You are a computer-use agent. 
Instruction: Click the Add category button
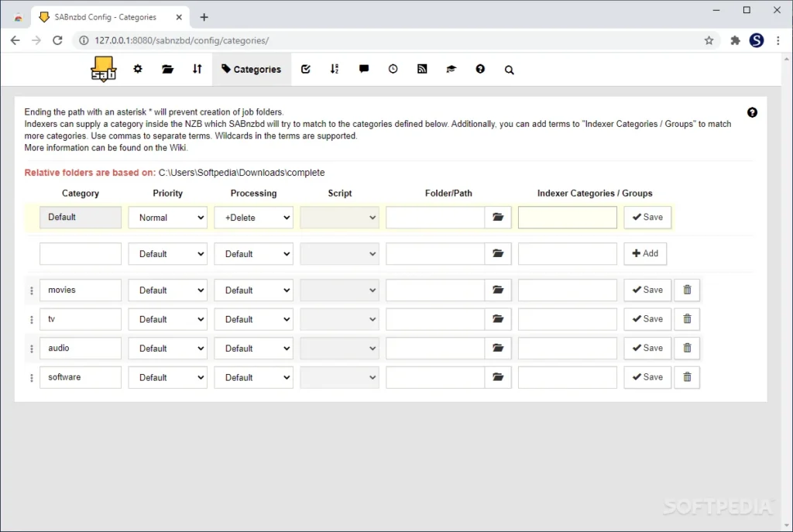point(645,253)
